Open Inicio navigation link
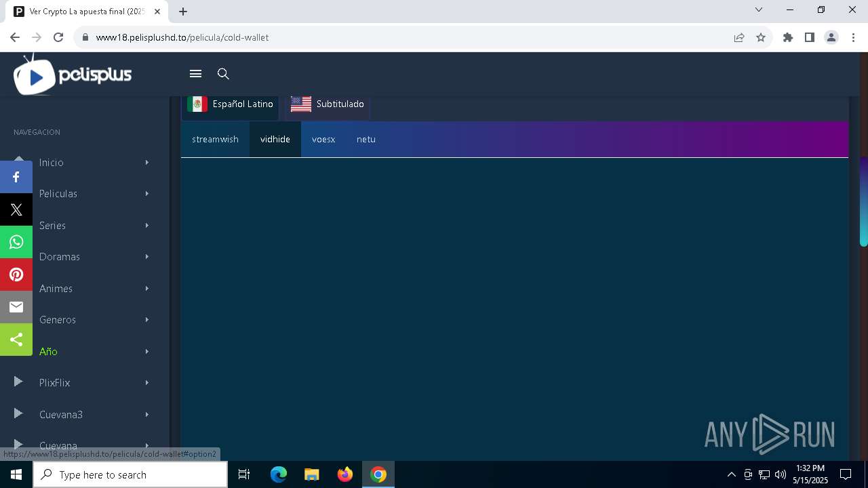The image size is (868, 488). [x=52, y=163]
